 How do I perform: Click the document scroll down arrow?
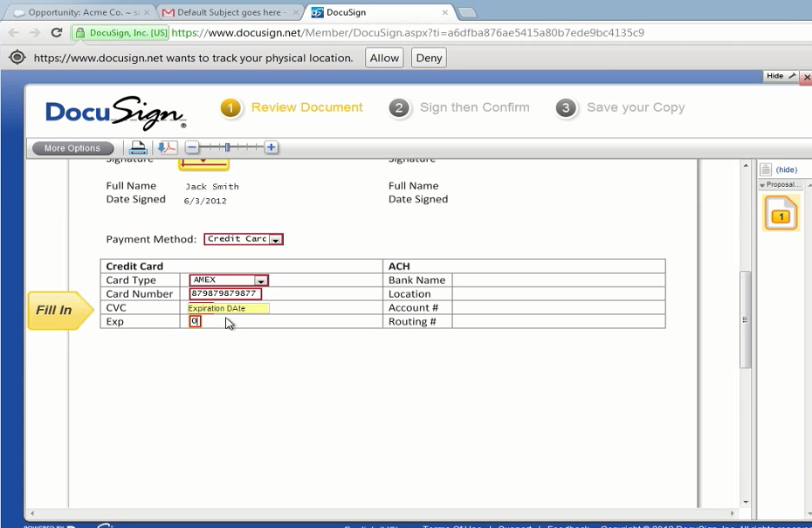point(746,502)
